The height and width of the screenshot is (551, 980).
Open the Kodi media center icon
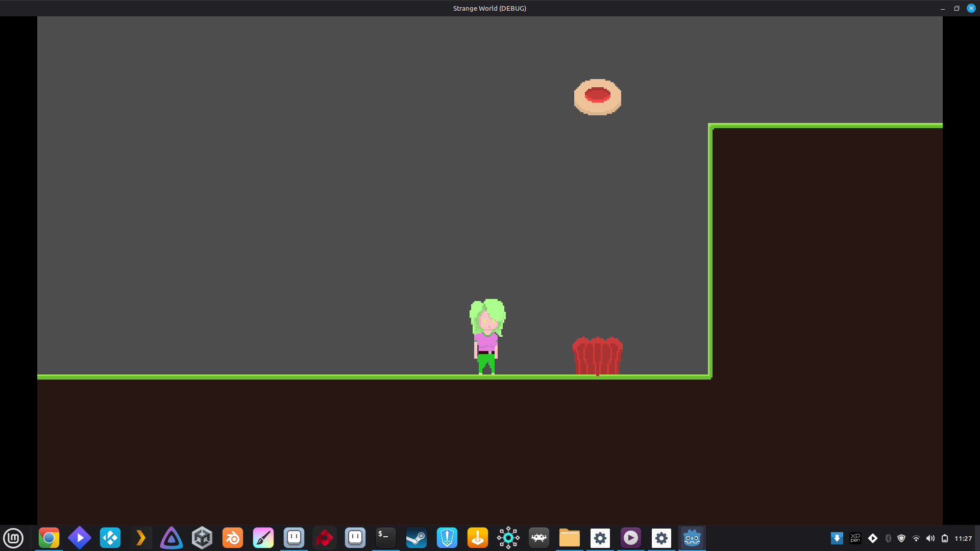110,538
